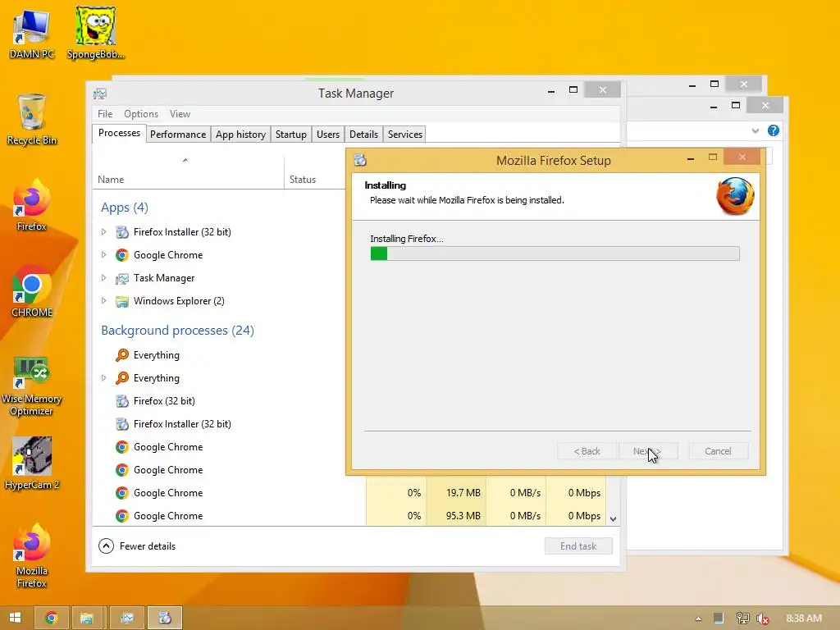The width and height of the screenshot is (840, 630).
Task: Click the End task button
Action: (x=578, y=546)
